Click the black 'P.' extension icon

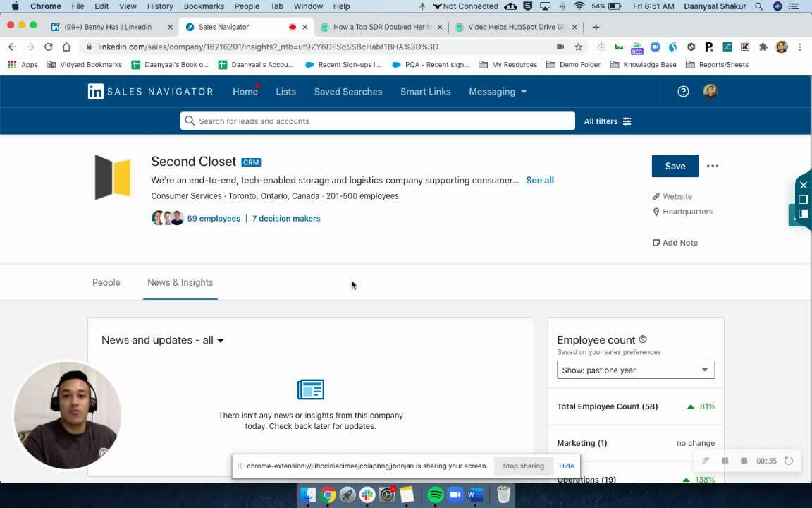[709, 47]
